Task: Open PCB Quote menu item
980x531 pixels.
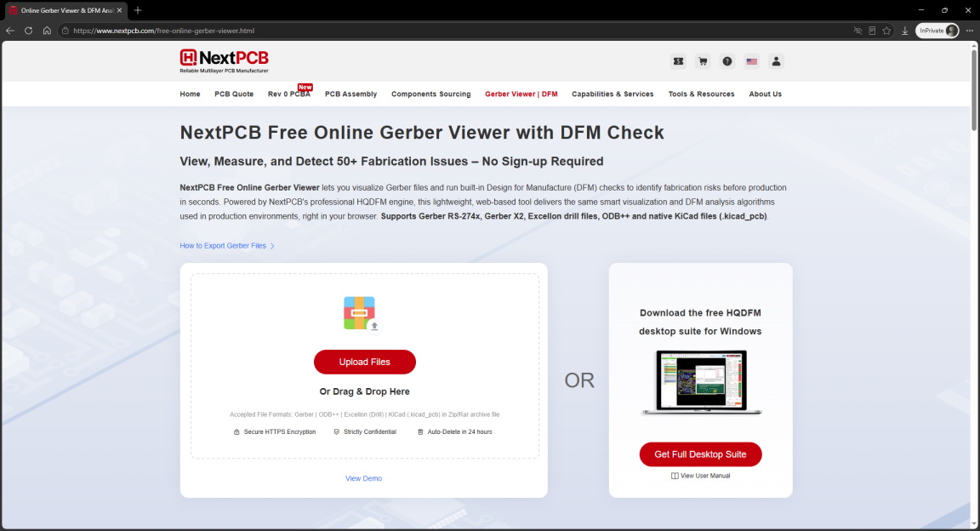Action: tap(234, 94)
